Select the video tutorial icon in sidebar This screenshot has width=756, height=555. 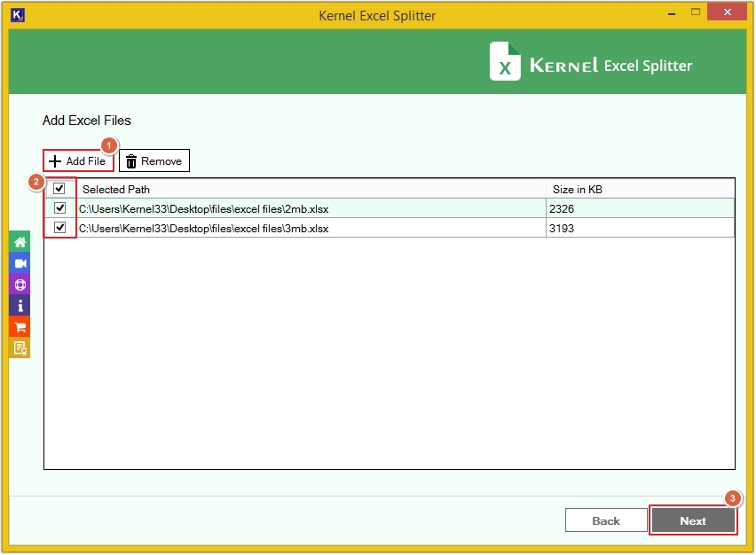click(18, 262)
